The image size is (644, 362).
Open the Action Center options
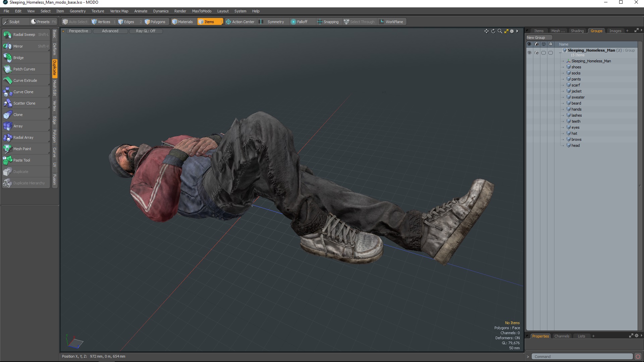(x=240, y=22)
